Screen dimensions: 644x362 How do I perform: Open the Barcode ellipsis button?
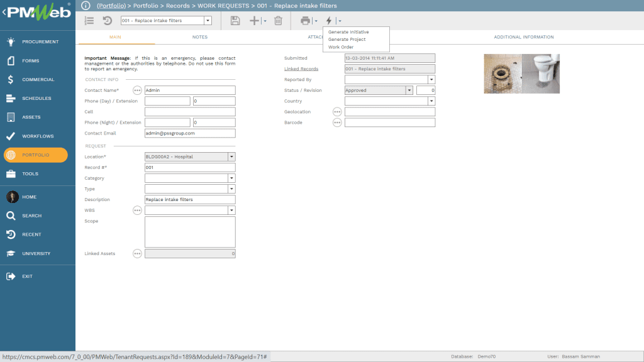tap(337, 123)
